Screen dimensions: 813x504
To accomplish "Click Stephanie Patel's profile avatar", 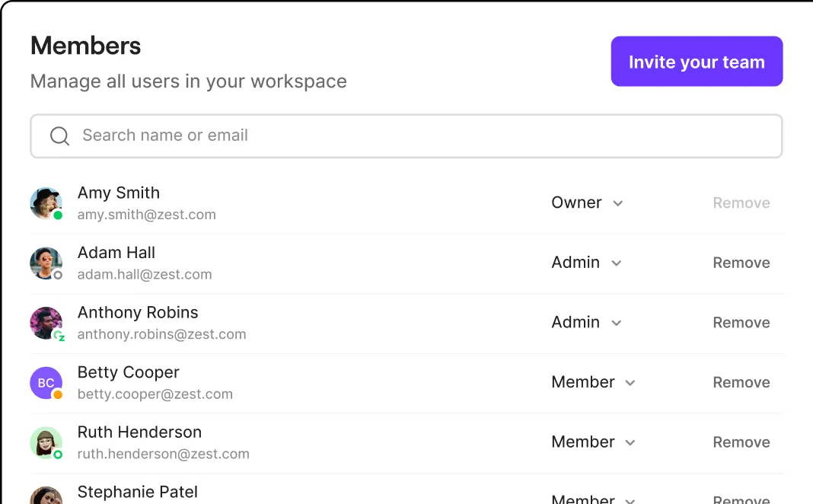I will tap(46, 496).
